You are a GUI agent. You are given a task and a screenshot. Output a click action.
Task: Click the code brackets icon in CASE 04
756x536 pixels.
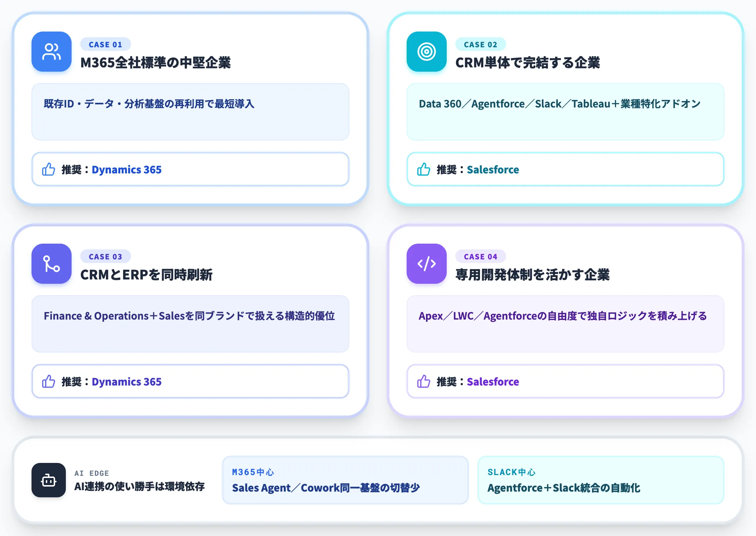(x=427, y=264)
